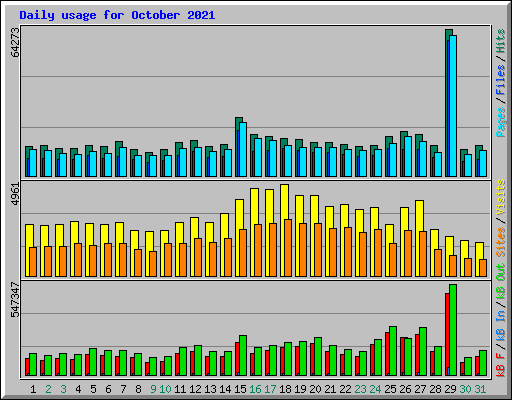Click day label 31 on the axis

tap(480, 389)
